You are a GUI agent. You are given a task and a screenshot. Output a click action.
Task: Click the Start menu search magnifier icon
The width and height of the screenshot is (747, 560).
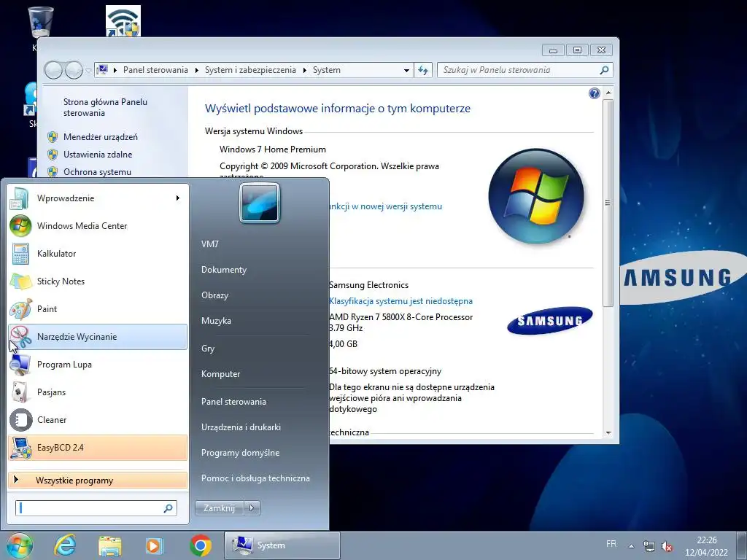click(x=168, y=508)
